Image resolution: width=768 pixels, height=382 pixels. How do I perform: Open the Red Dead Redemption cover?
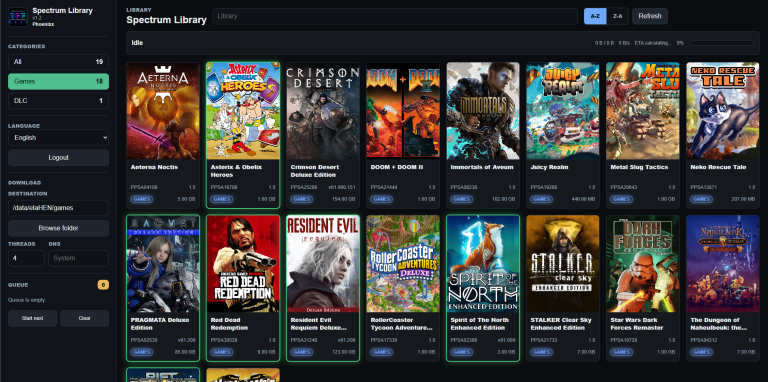(x=243, y=264)
